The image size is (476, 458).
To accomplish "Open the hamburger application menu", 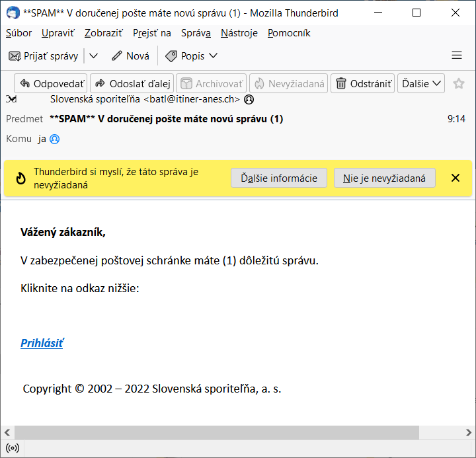I will pos(456,56).
